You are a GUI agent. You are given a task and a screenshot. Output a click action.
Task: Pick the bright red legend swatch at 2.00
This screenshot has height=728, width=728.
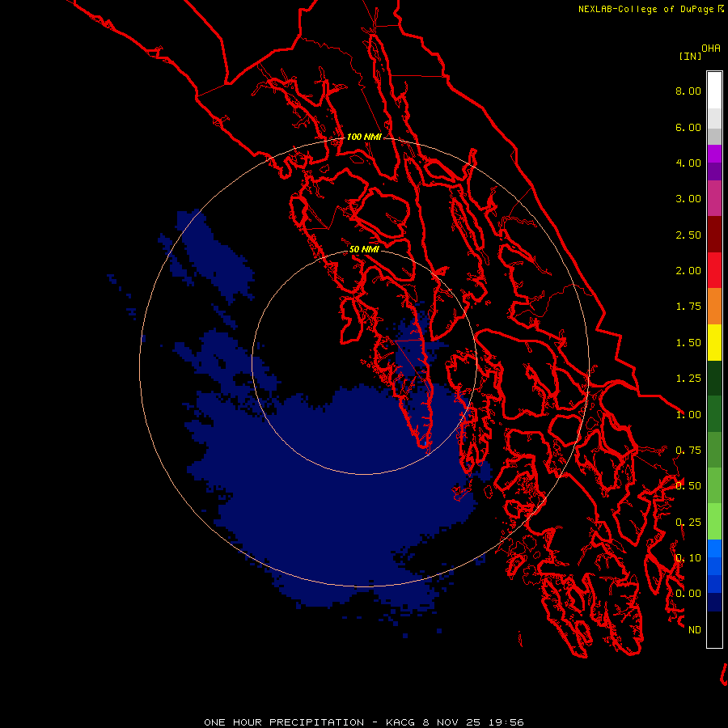click(x=714, y=270)
